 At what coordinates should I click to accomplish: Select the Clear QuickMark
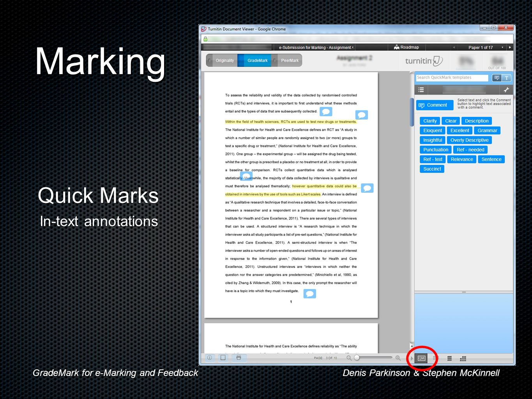tap(451, 121)
